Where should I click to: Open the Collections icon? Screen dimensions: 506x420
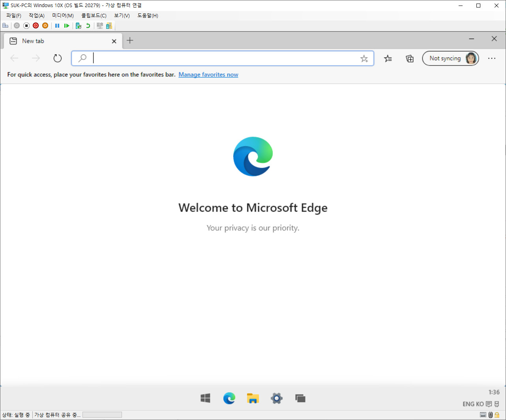coord(410,58)
